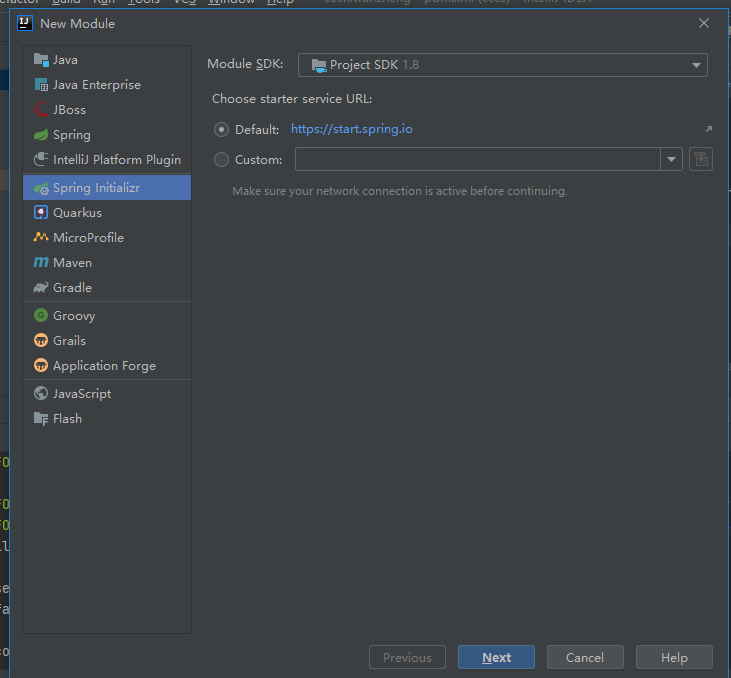Select the Java module type icon
Screen dimensions: 731x678
[x=41, y=60]
